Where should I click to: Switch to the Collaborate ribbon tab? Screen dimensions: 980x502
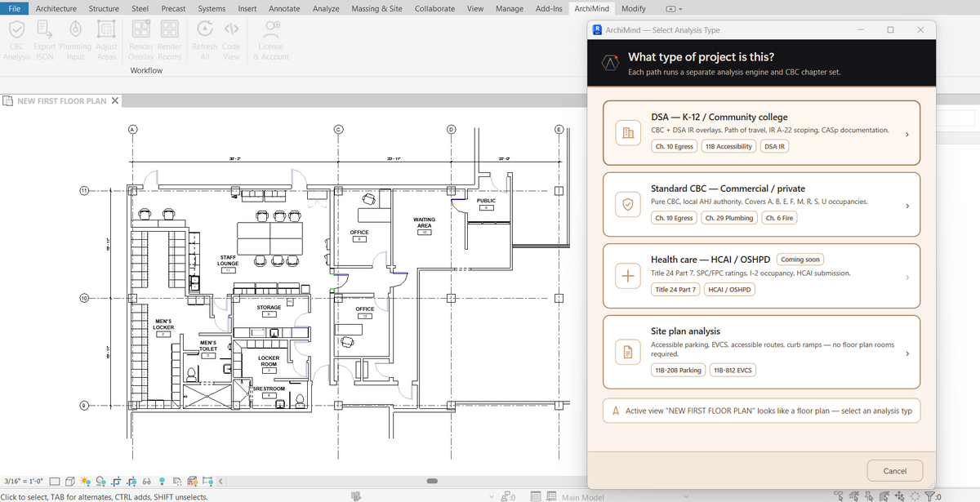coord(434,8)
